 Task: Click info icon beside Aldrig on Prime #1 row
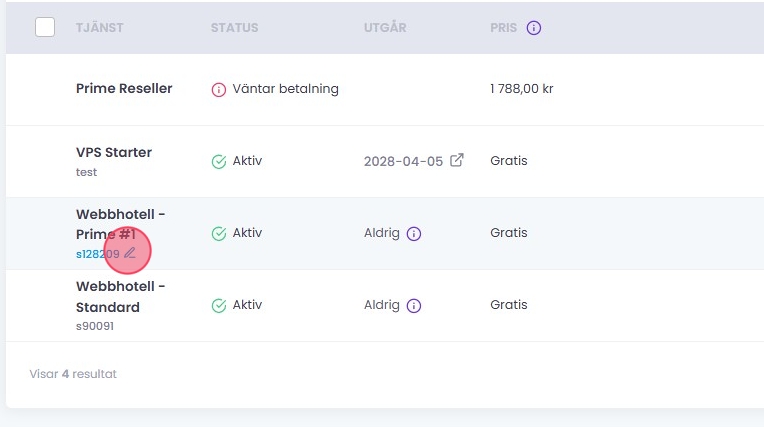pyautogui.click(x=414, y=233)
